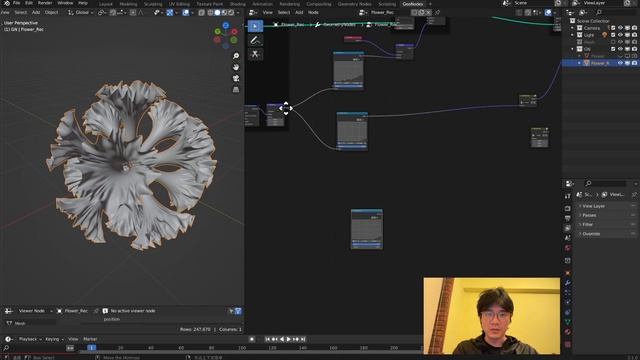Image resolution: width=640 pixels, height=360 pixels.
Task: Expand the Light collection in outliner
Action: (572, 35)
